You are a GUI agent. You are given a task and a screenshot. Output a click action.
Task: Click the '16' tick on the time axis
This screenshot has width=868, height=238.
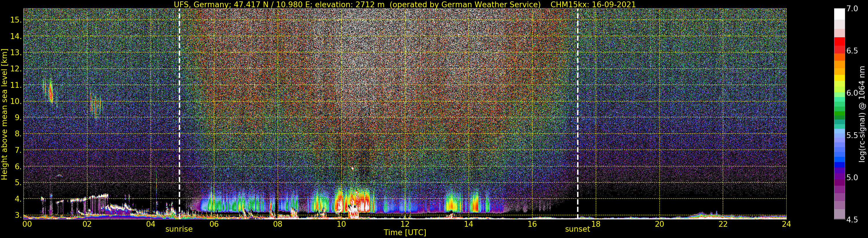532,224
